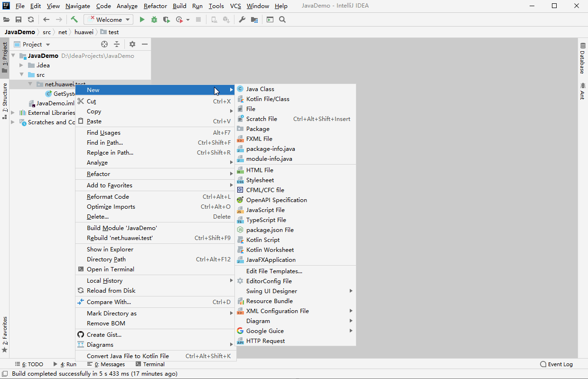Click the Run Anything toolbar icon
588x379 pixels.
click(x=270, y=19)
